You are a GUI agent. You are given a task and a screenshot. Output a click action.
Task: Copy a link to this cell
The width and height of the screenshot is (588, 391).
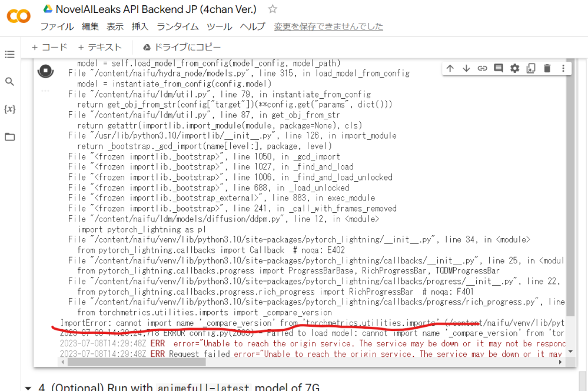(482, 68)
